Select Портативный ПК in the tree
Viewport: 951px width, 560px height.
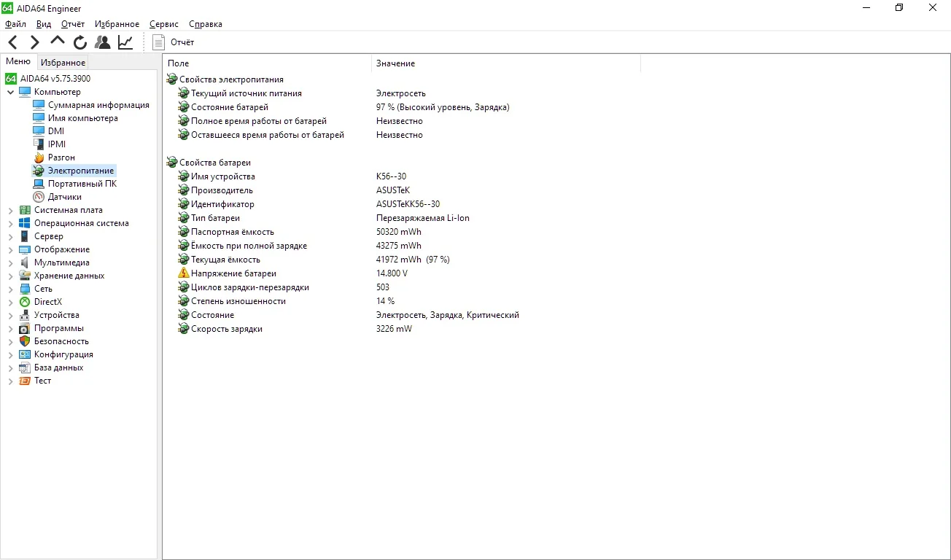click(x=82, y=184)
